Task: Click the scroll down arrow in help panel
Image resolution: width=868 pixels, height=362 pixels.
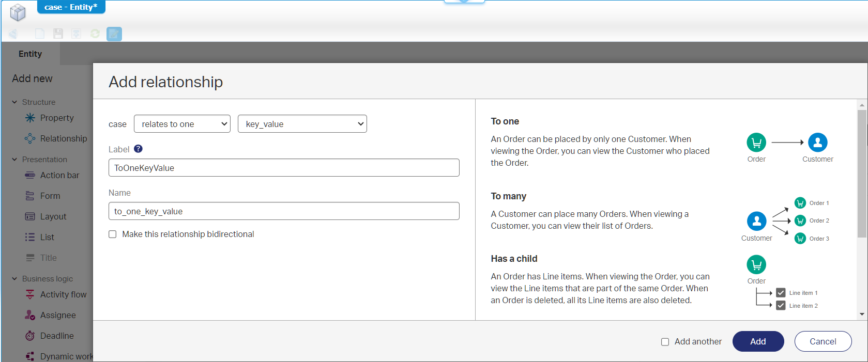Action: 862,314
